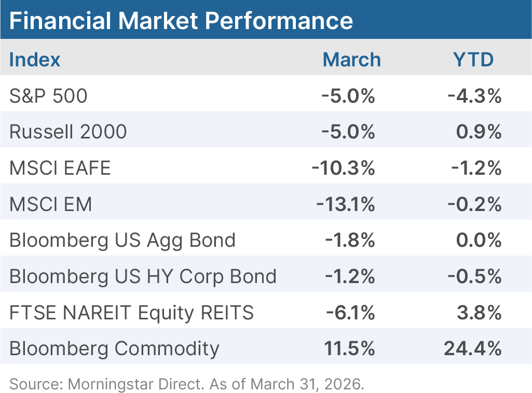
Task: Select the FTSE NAREIT Equity REITS label
Action: tap(131, 313)
